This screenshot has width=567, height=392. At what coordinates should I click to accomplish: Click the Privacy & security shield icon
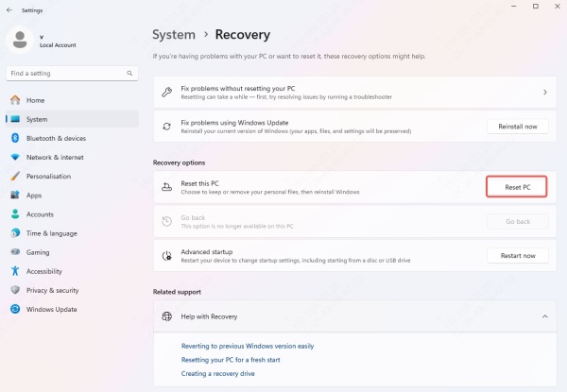pyautogui.click(x=15, y=290)
